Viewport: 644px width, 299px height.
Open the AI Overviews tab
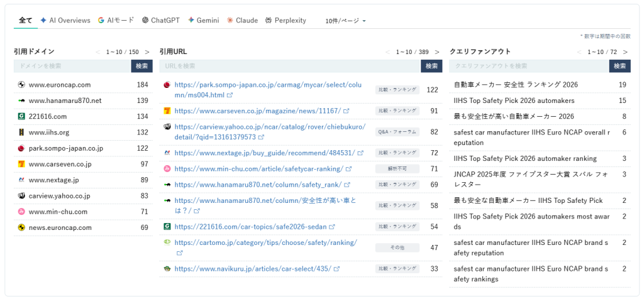click(x=65, y=21)
